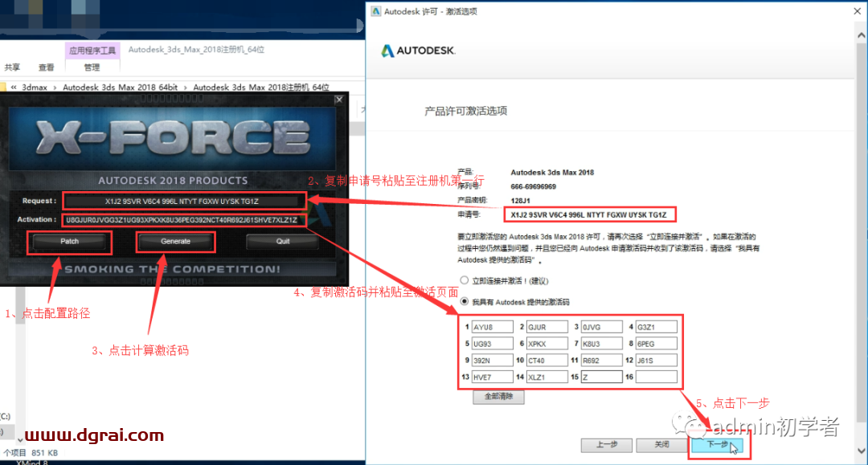Click the 关闭 button in the Autodesk dialog

point(662,445)
